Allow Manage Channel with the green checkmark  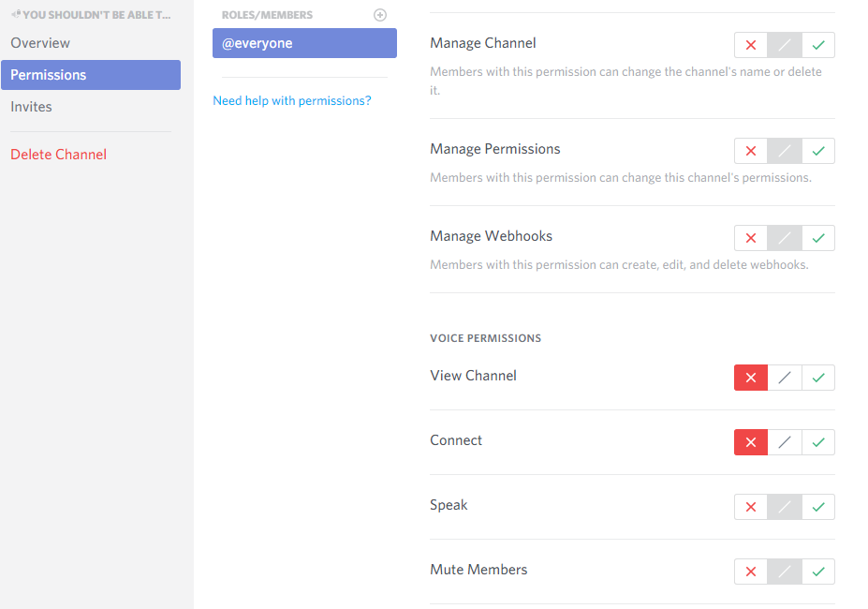[817, 44]
